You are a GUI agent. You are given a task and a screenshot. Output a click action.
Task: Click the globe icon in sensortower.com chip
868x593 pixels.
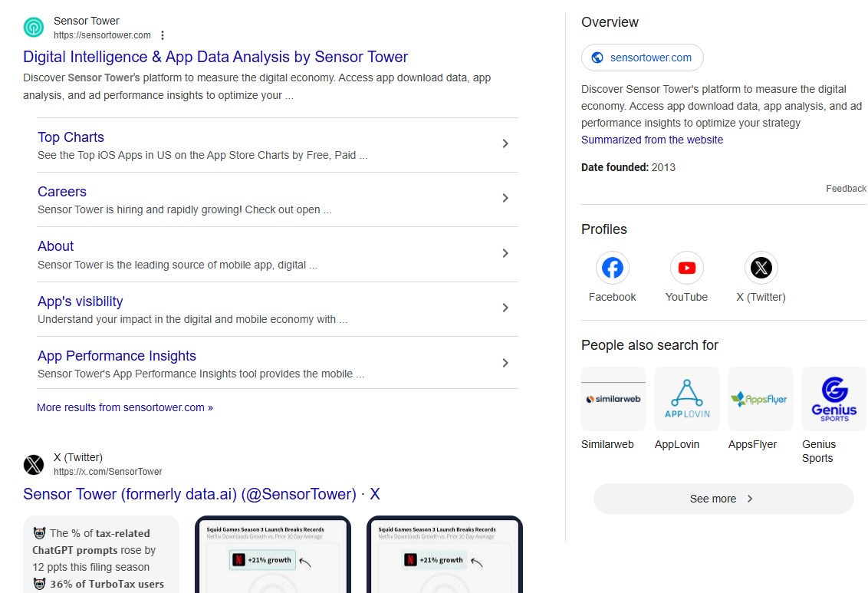[x=597, y=58]
